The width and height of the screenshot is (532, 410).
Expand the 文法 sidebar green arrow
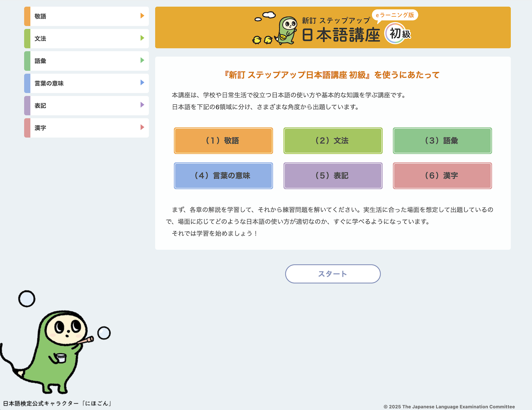[142, 38]
